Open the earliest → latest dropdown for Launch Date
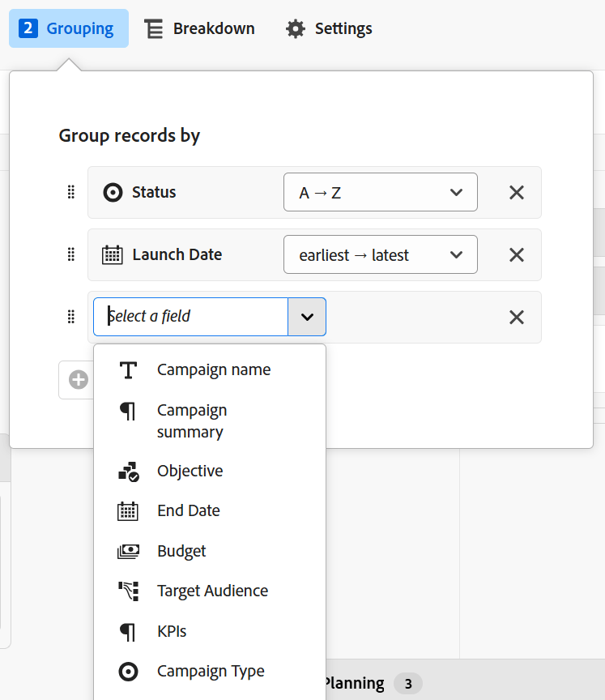605x700 pixels. tap(380, 254)
